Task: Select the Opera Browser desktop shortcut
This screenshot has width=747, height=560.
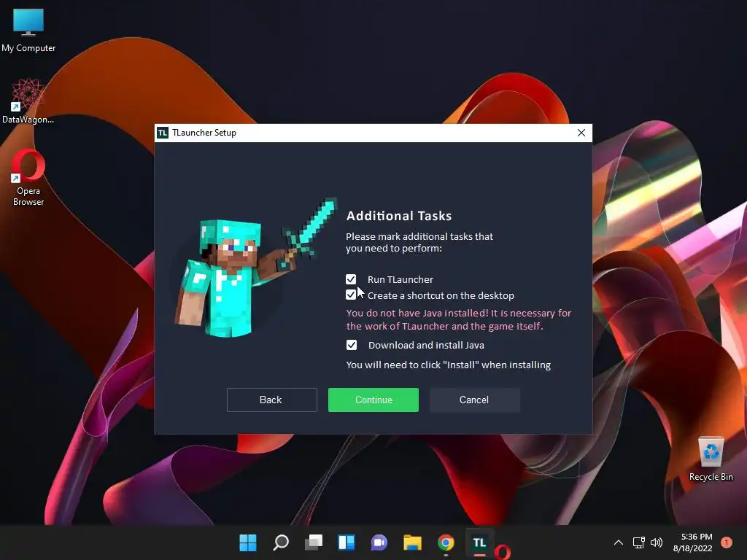Action: pyautogui.click(x=28, y=177)
